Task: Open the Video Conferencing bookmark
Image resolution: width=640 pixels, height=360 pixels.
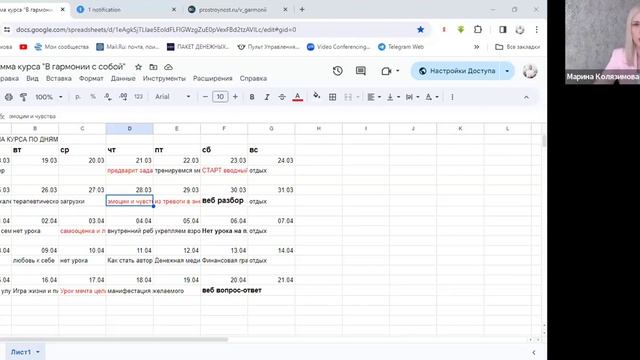Action: click(338, 47)
